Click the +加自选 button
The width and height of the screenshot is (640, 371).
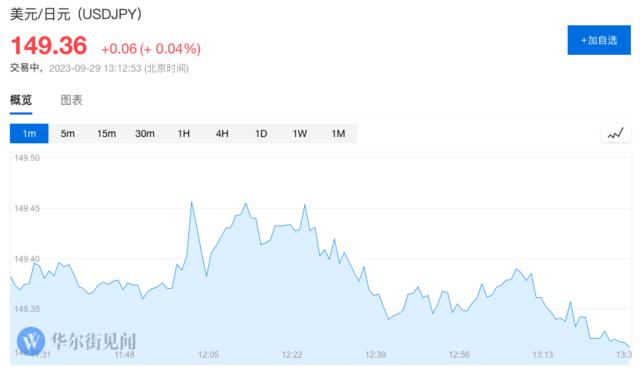[599, 40]
